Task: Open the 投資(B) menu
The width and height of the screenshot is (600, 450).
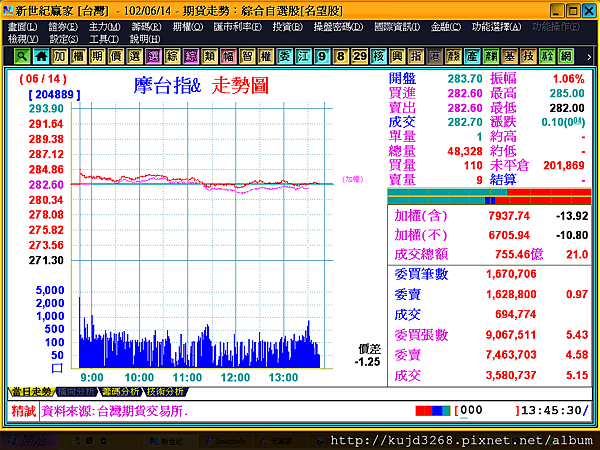Action: [287, 27]
